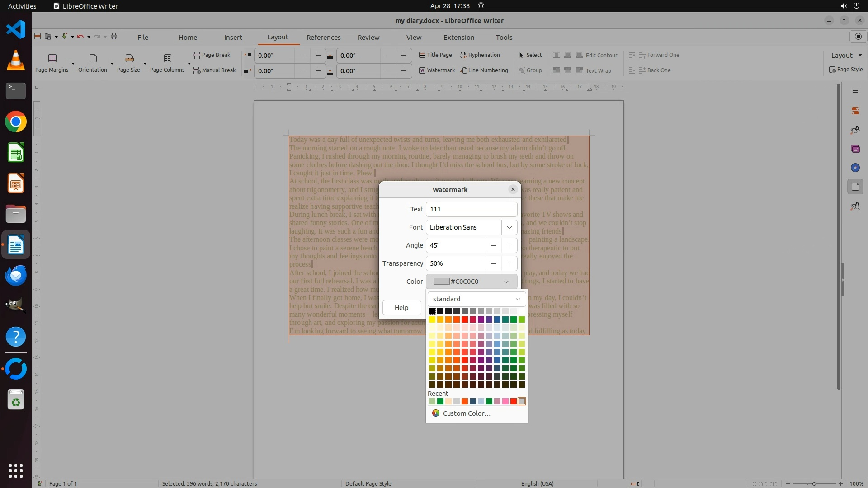Expand the Font dropdown list
Viewport: 868px width, 488px height.
pos(509,227)
